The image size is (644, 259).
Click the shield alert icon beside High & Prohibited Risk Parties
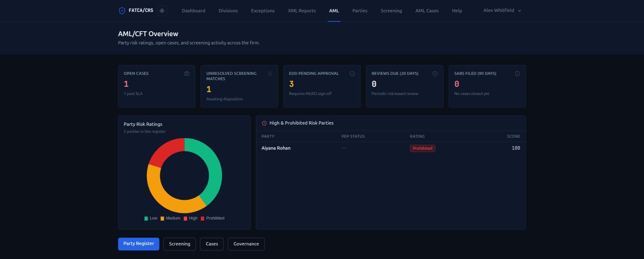coord(264,123)
